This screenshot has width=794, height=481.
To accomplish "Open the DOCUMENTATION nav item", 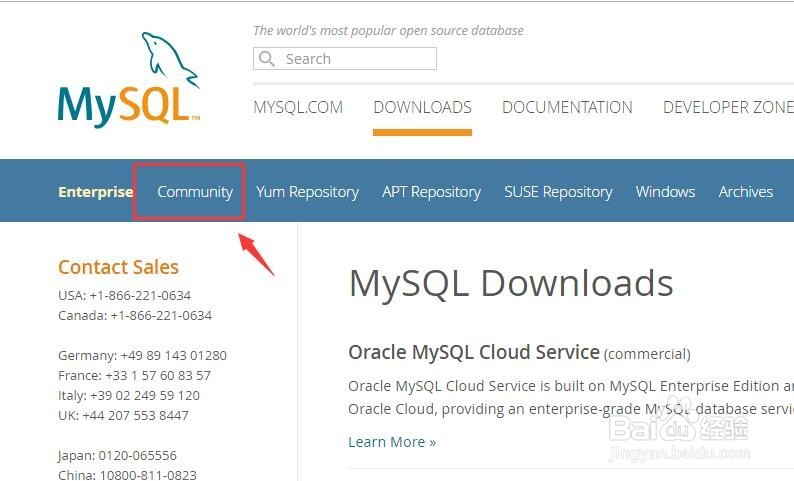I will pyautogui.click(x=567, y=107).
